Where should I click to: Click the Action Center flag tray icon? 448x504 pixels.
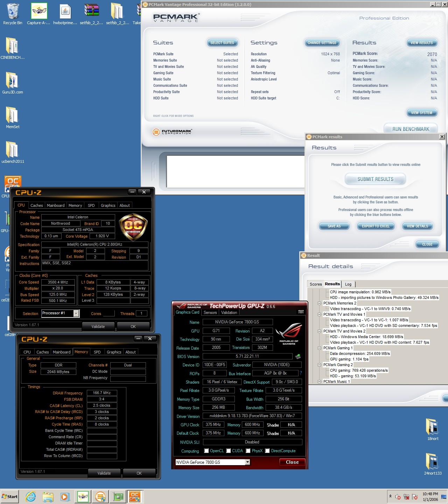[x=415, y=497]
